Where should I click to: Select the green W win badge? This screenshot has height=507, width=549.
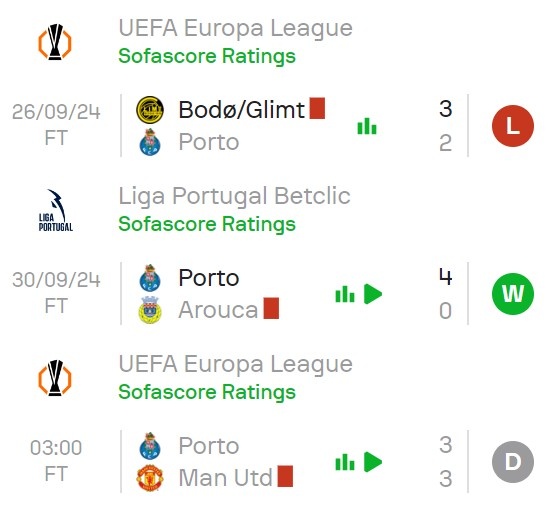click(513, 294)
